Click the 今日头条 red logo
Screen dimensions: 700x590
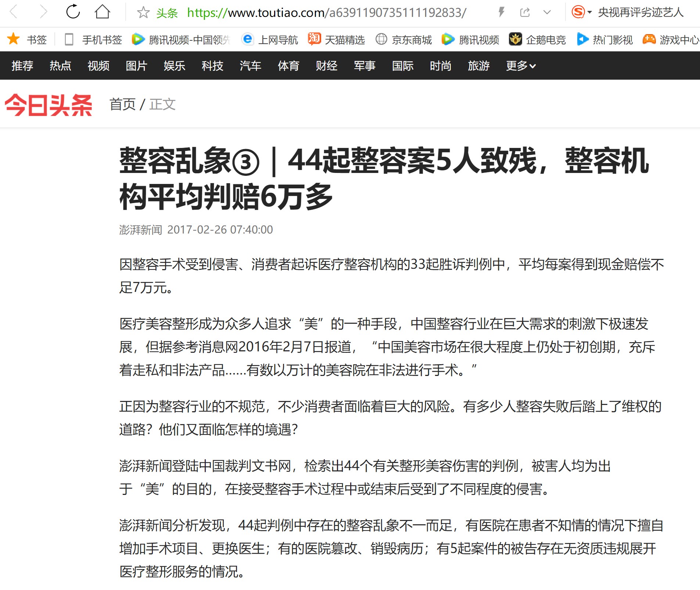click(49, 105)
